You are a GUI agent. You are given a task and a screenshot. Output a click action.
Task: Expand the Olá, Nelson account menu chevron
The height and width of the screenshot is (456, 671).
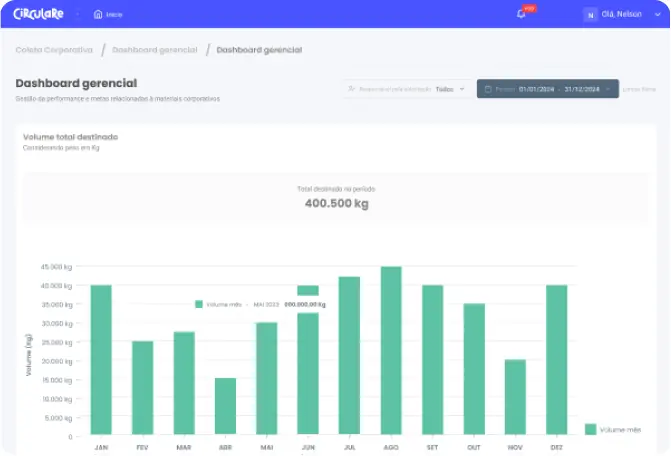tap(657, 15)
